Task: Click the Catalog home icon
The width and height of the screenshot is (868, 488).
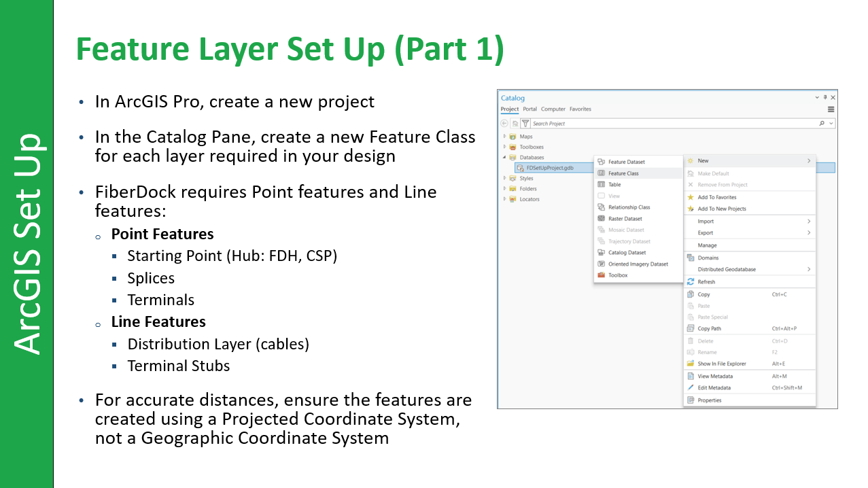Action: pos(515,124)
